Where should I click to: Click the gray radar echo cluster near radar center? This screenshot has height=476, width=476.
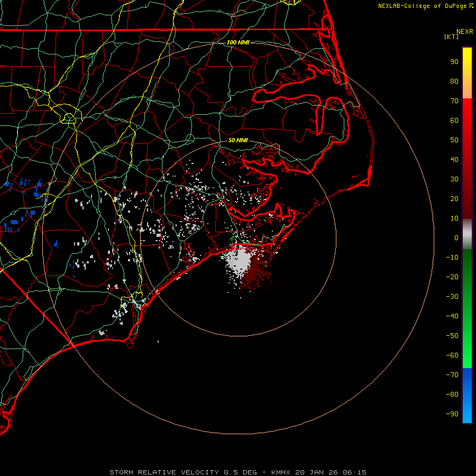click(x=240, y=260)
